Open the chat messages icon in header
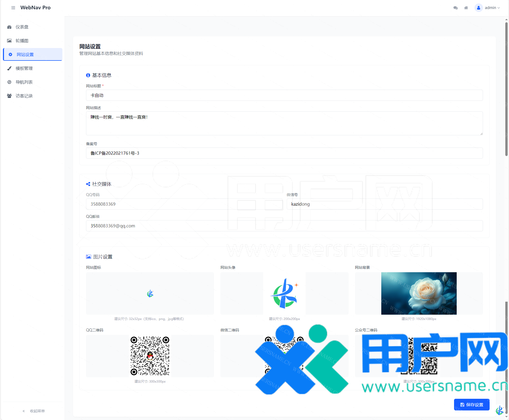The height and width of the screenshot is (420, 509). click(455, 8)
